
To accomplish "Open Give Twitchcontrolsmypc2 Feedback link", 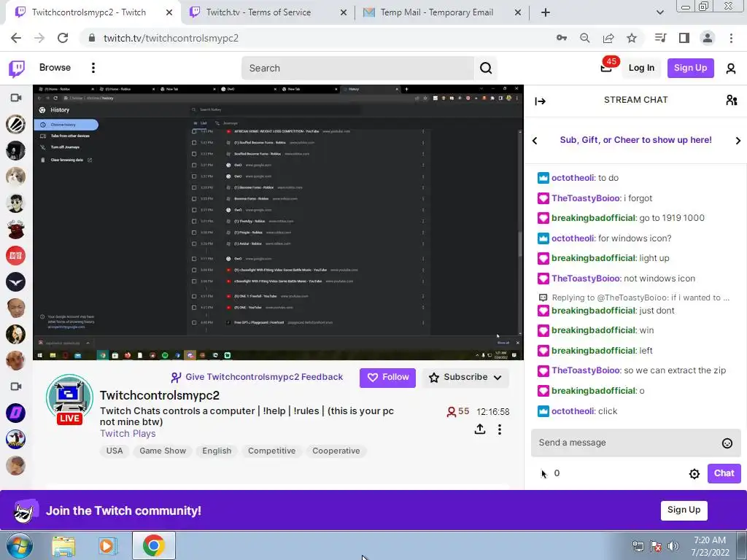I will [257, 377].
